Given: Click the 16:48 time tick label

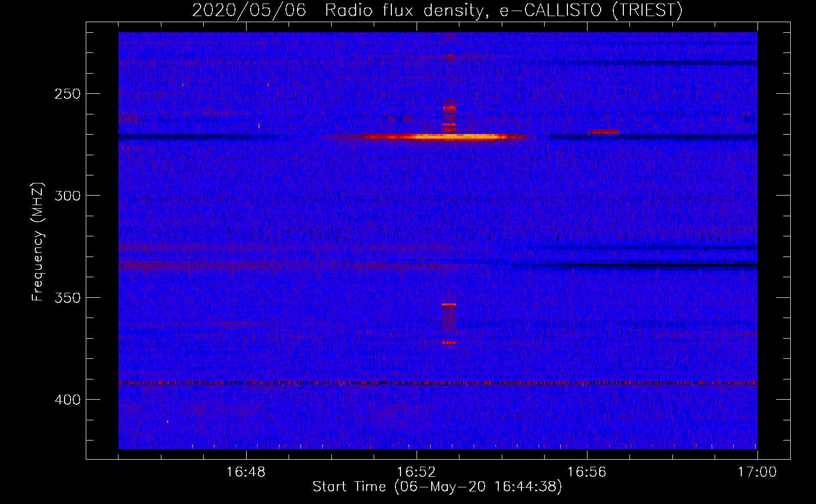Looking at the screenshot, I should coord(246,472).
